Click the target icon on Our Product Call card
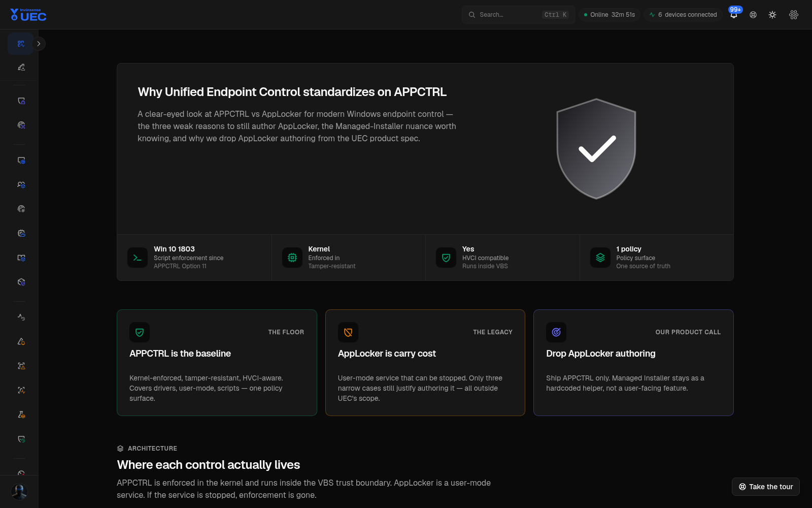This screenshot has width=812, height=508. point(556,332)
